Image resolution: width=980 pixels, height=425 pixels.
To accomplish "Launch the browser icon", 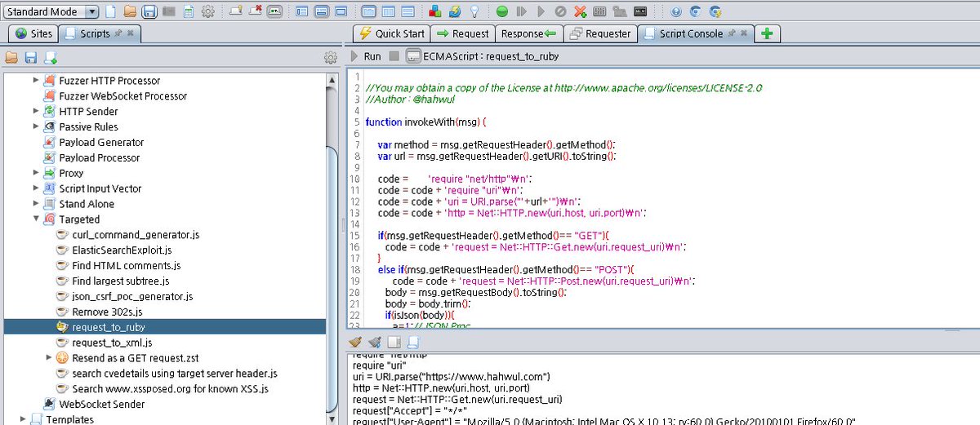I will click(695, 11).
